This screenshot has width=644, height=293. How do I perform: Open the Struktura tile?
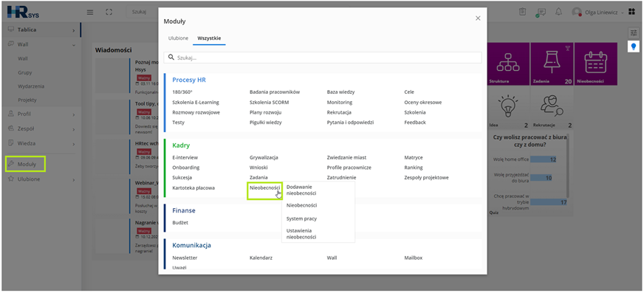click(x=508, y=64)
